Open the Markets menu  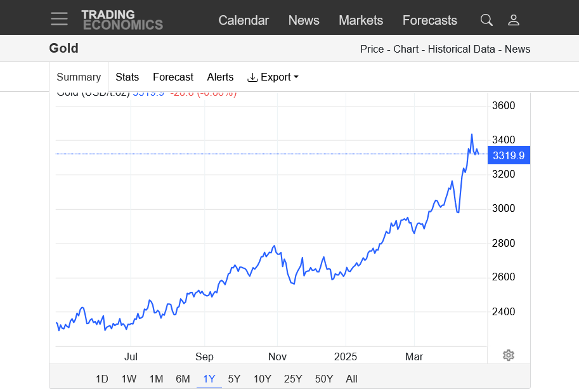tap(361, 20)
